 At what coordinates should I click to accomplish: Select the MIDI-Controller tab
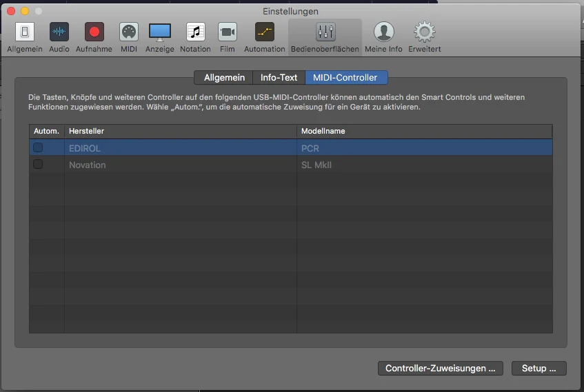pos(346,77)
